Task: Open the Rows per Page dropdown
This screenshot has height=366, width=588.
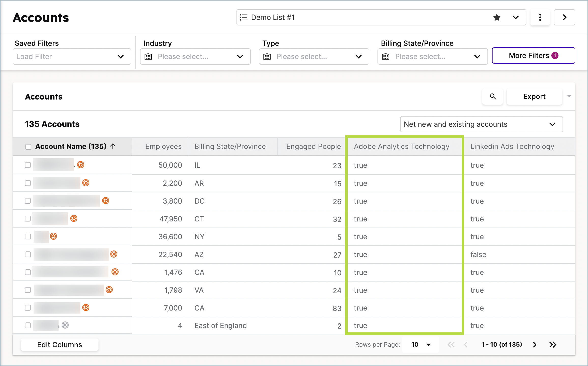Action: coord(420,344)
